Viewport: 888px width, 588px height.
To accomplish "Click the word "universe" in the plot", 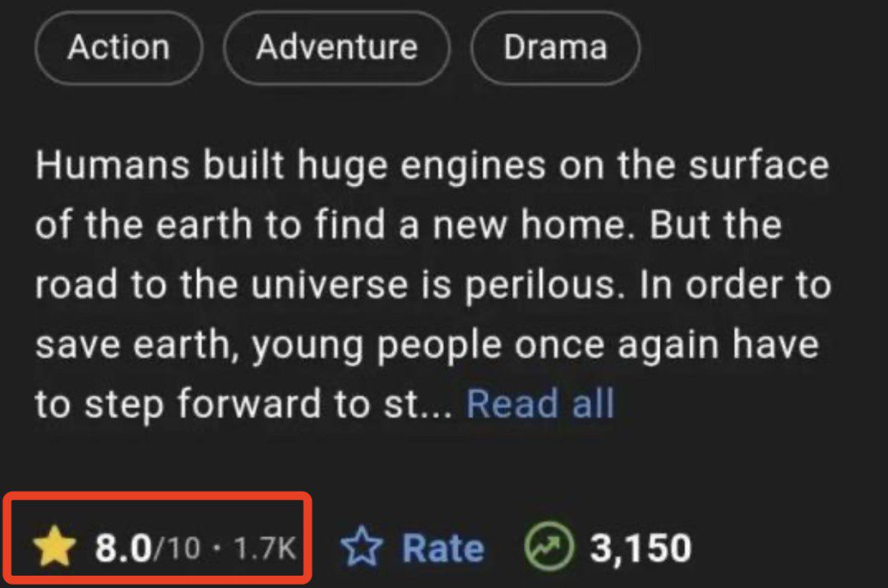I will (328, 285).
